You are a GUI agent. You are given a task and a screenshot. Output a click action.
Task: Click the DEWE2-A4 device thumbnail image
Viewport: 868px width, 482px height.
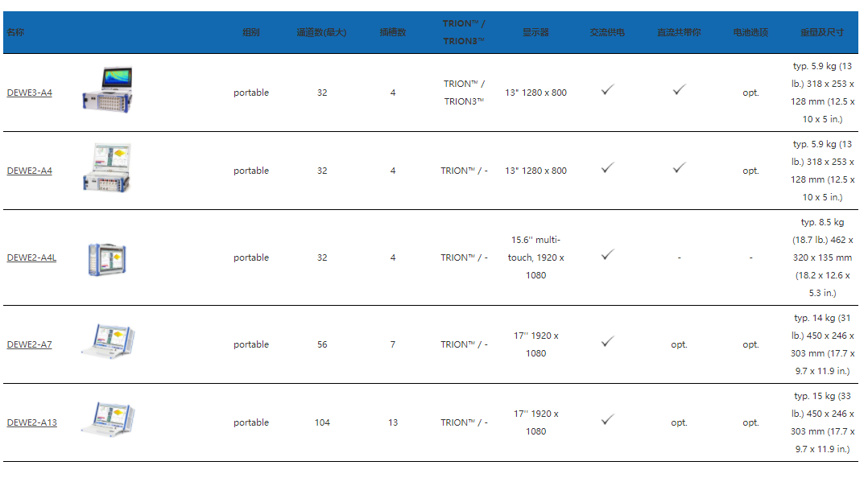click(x=107, y=167)
